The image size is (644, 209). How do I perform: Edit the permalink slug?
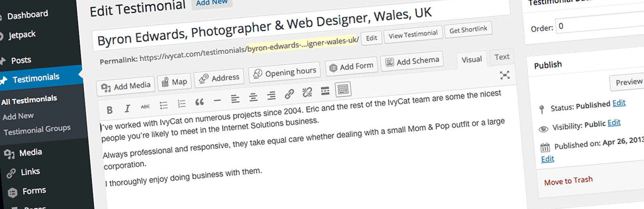pos(372,38)
